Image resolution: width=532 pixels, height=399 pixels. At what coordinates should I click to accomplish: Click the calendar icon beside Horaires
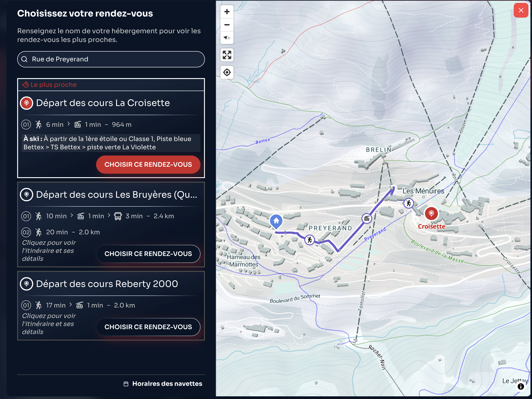[x=126, y=384]
